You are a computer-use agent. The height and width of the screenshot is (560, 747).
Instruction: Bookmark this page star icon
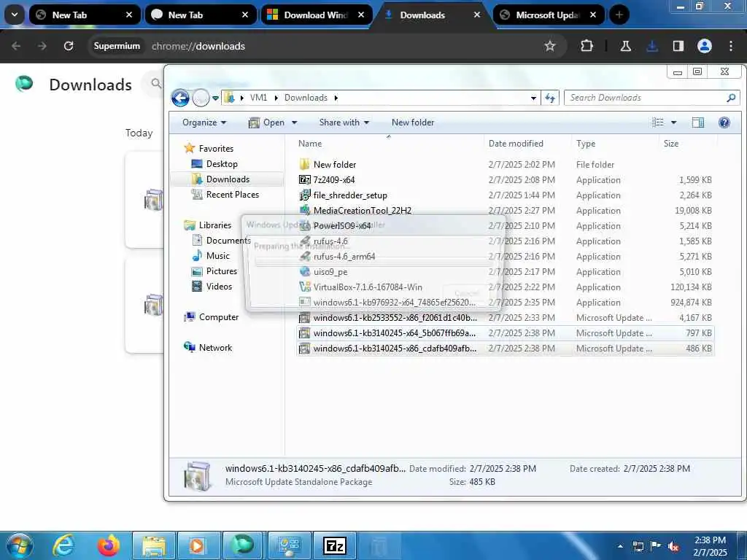click(550, 46)
